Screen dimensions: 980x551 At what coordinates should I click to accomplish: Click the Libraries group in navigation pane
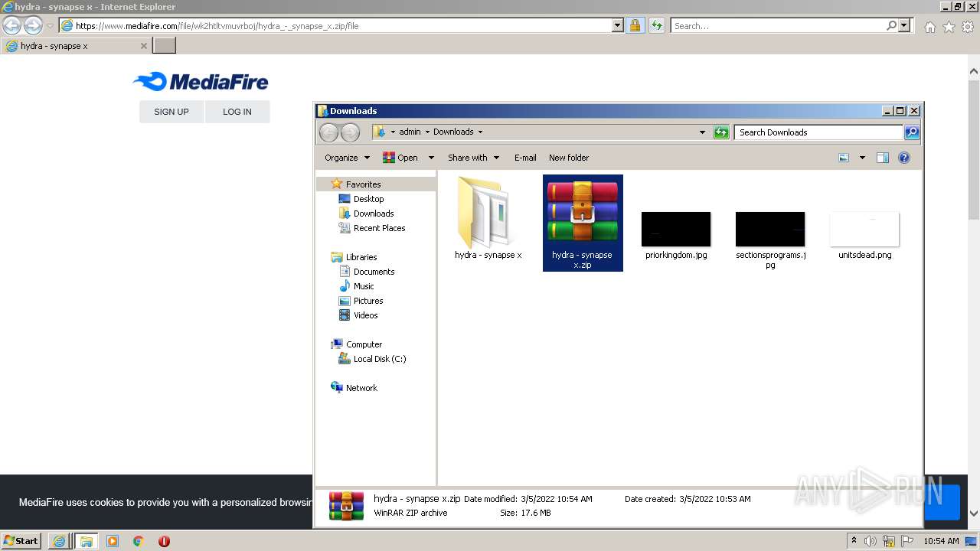pyautogui.click(x=361, y=257)
